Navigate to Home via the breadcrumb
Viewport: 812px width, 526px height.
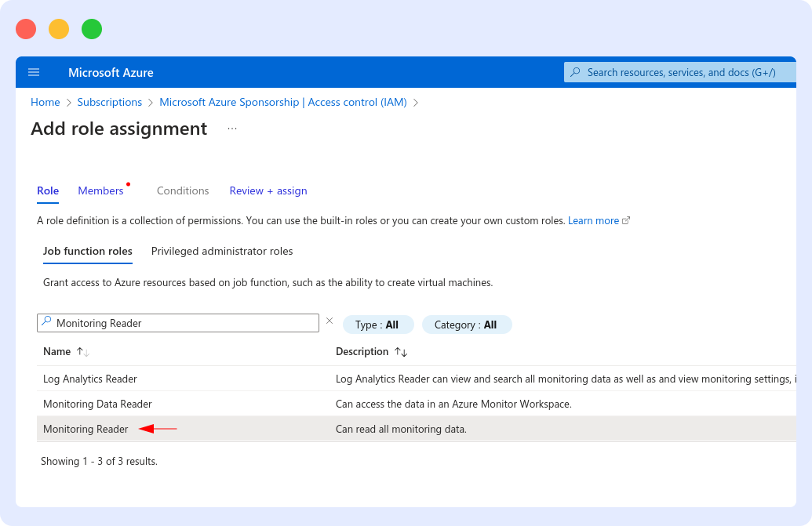click(x=45, y=102)
